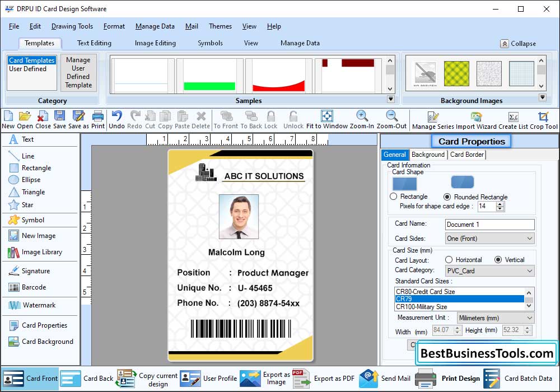
Task: Select the Line drawing tool
Action: pos(21,156)
